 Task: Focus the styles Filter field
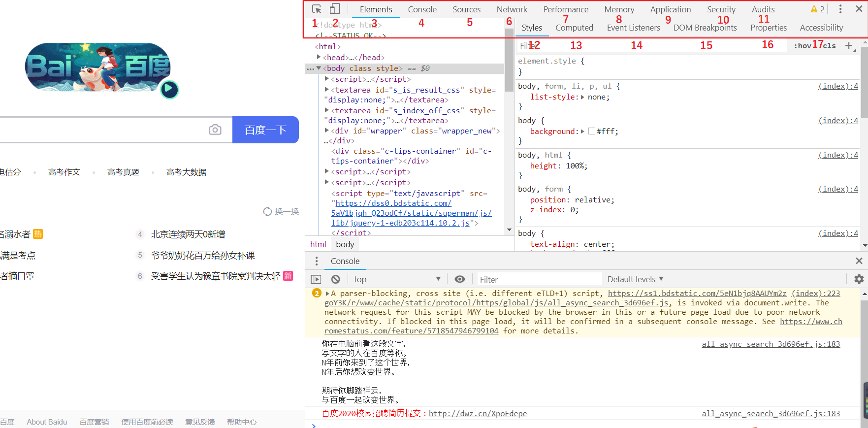coord(652,46)
